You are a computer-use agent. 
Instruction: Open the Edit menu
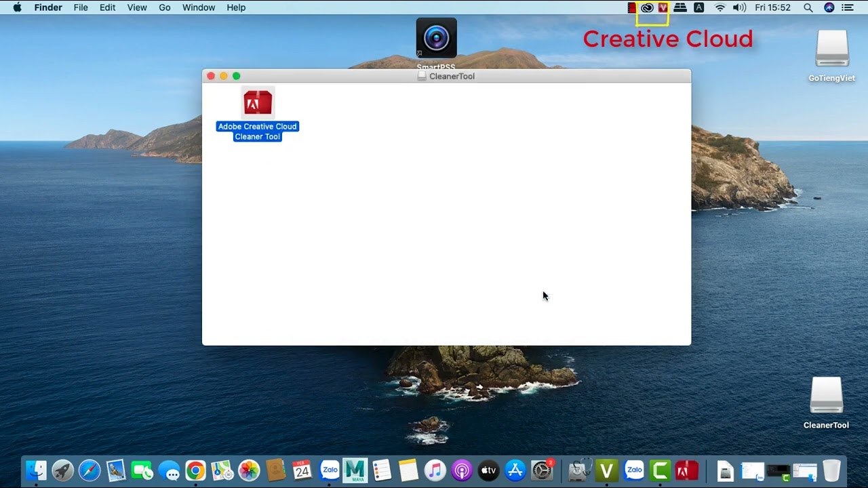click(x=107, y=7)
